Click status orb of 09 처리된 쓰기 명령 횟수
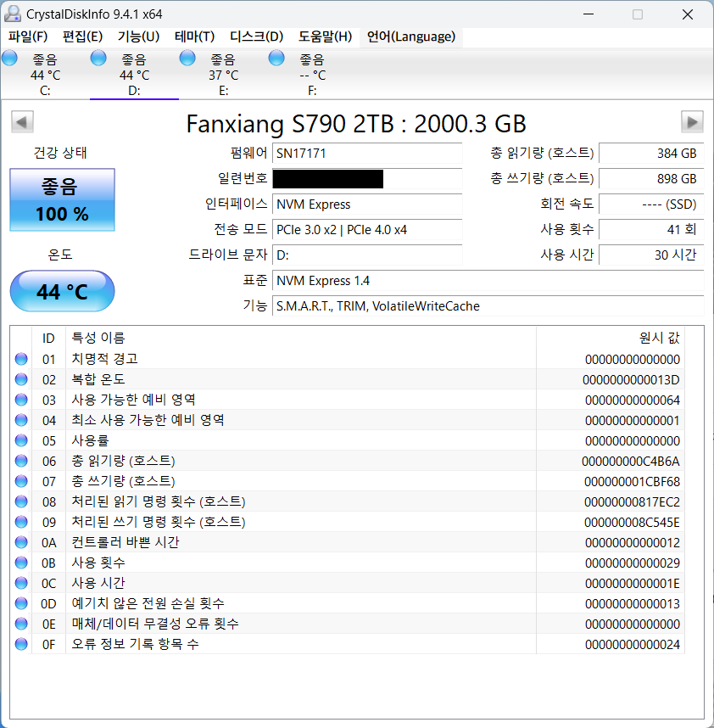 [21, 522]
